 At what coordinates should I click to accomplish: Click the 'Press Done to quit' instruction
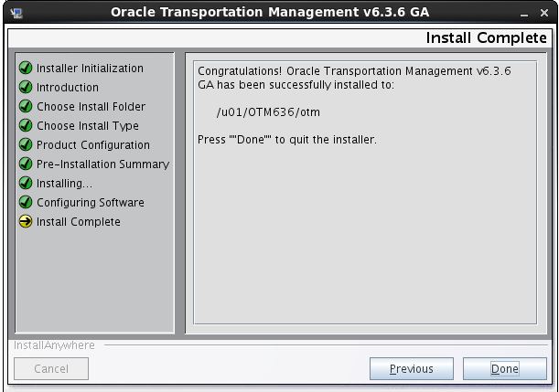click(287, 139)
